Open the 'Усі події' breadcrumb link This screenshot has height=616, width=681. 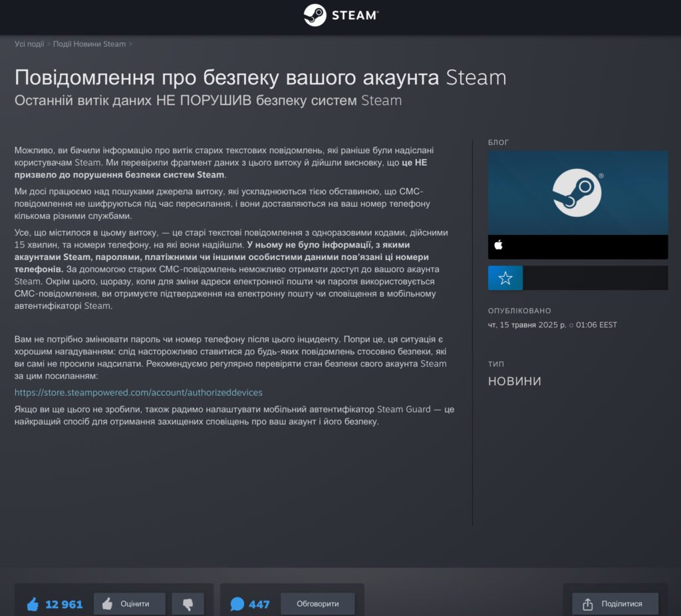tap(29, 44)
